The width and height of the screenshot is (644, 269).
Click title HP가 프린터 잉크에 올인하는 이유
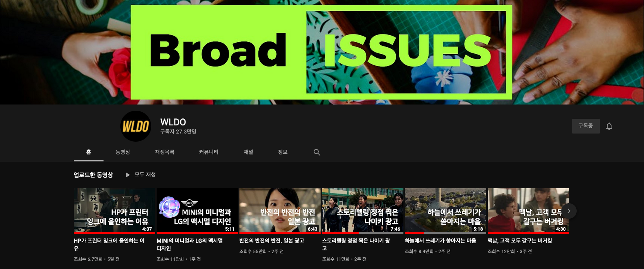point(109,244)
